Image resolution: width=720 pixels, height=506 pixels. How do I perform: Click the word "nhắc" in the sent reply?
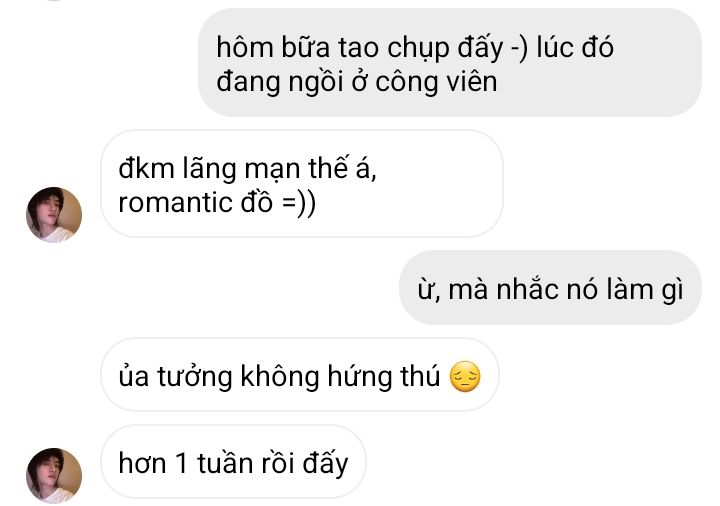(x=527, y=290)
